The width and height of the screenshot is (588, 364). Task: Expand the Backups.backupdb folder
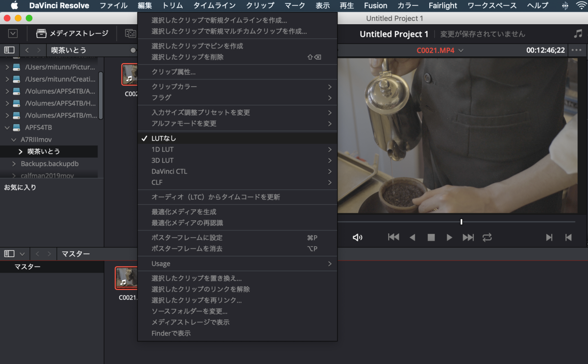[x=14, y=164]
